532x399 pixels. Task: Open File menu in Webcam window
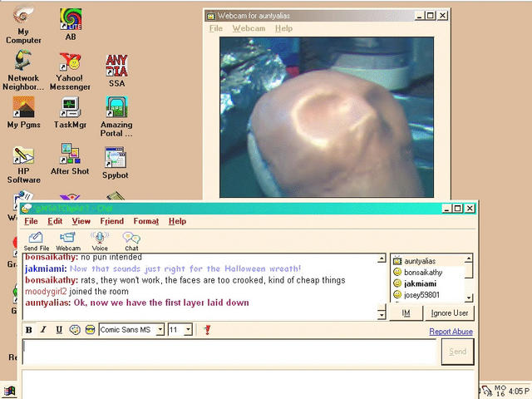[216, 28]
